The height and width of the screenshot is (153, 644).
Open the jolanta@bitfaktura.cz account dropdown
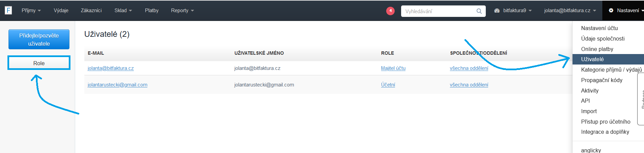point(570,10)
